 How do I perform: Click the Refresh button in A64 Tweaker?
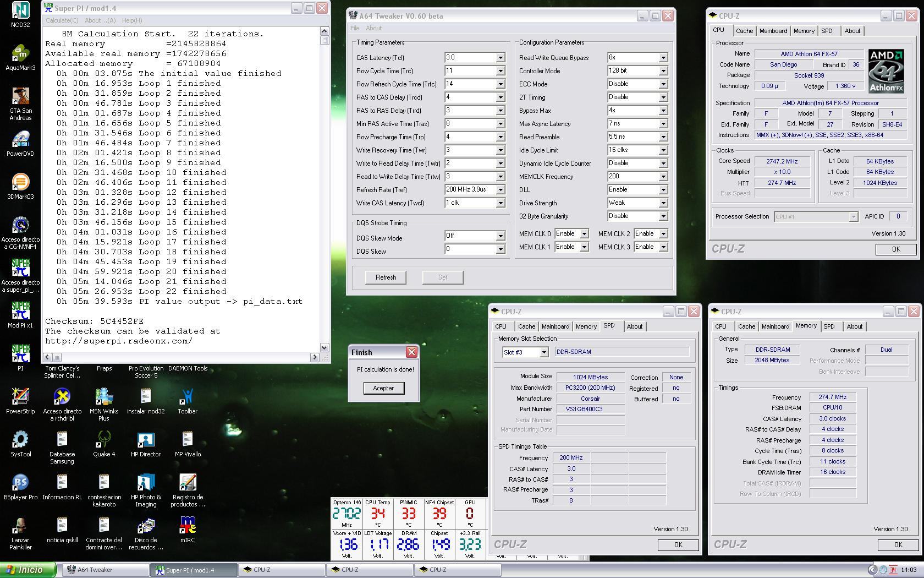click(x=386, y=277)
